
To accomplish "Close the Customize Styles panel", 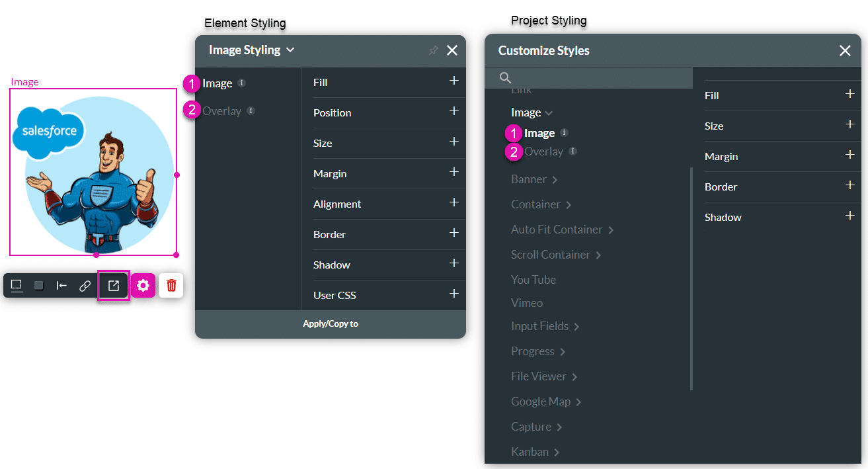I will coord(845,50).
